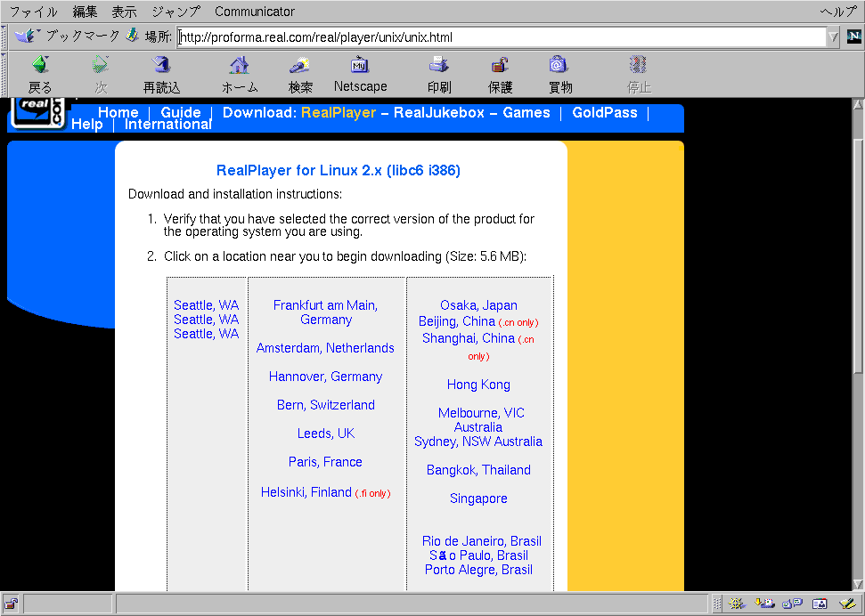Image resolution: width=865 pixels, height=616 pixels.
Task: Open the ファイル menu
Action: tap(34, 12)
